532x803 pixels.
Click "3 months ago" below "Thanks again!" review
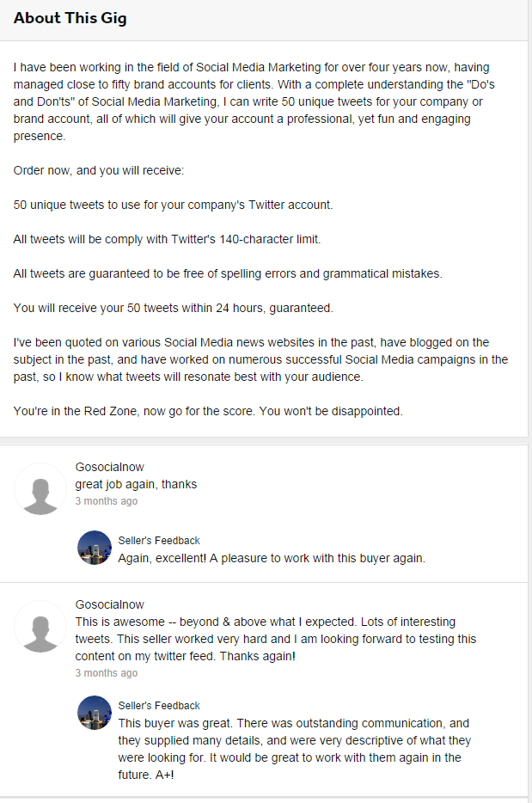tap(107, 673)
